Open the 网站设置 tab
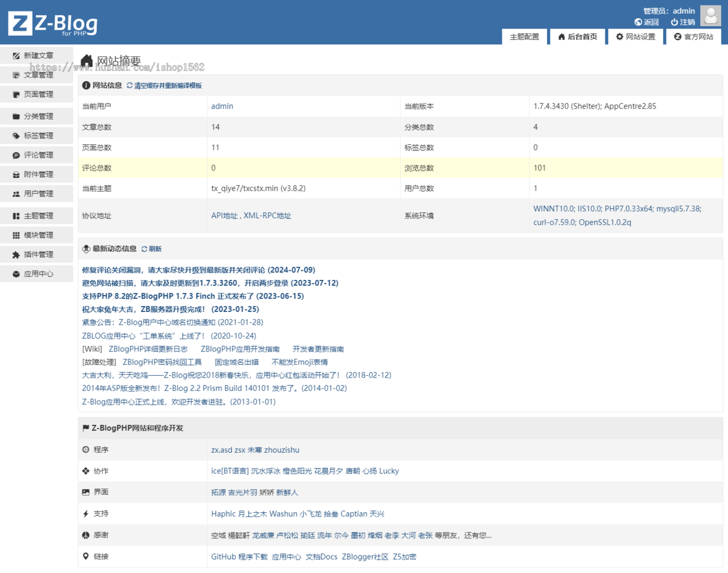Screen dimensions: 728x573 635,36
